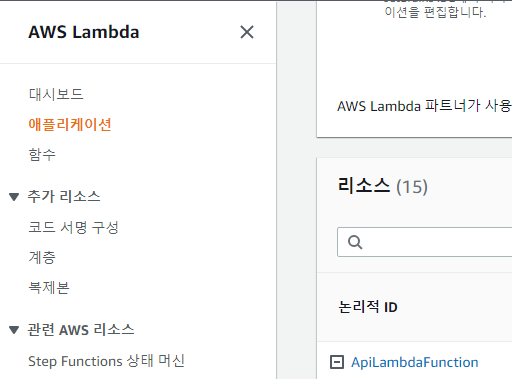
Task: Navigate to 복제본 in sidebar
Action: coord(49,287)
